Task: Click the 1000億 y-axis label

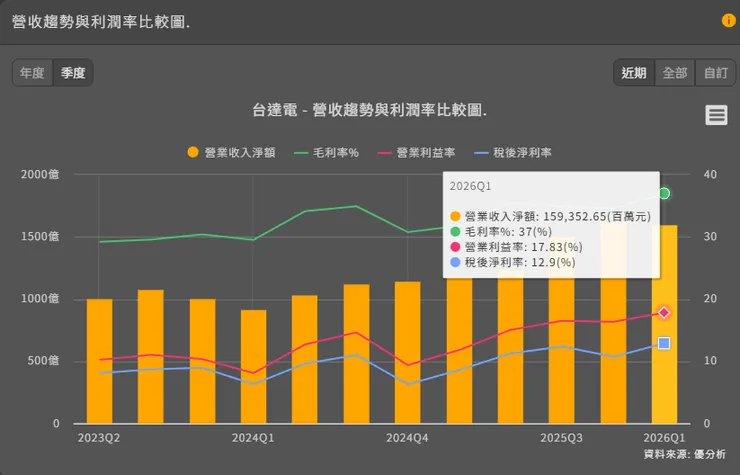Action: click(40, 299)
